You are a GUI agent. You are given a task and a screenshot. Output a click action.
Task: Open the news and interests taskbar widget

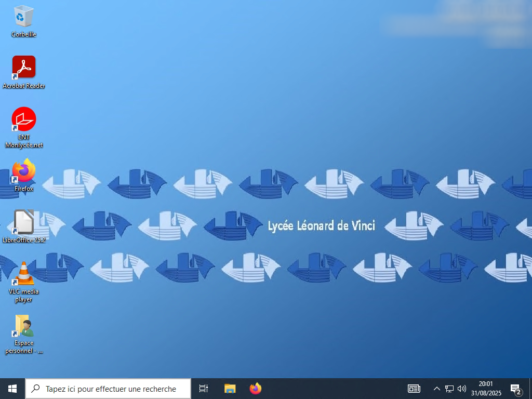pos(414,389)
